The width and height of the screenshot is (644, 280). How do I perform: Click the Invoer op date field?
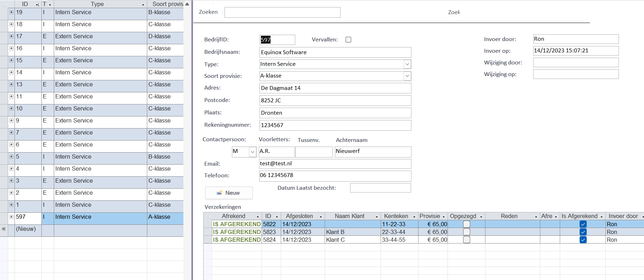click(576, 51)
